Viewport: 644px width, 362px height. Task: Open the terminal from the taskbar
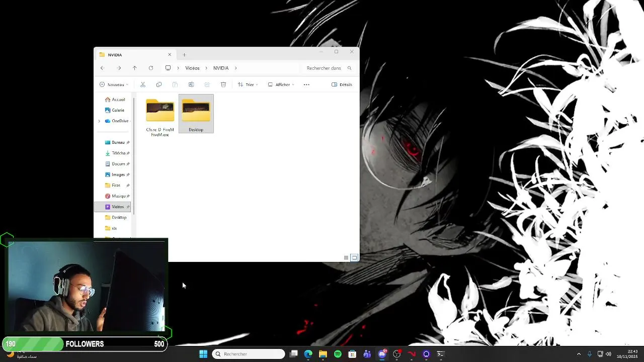tap(441, 354)
